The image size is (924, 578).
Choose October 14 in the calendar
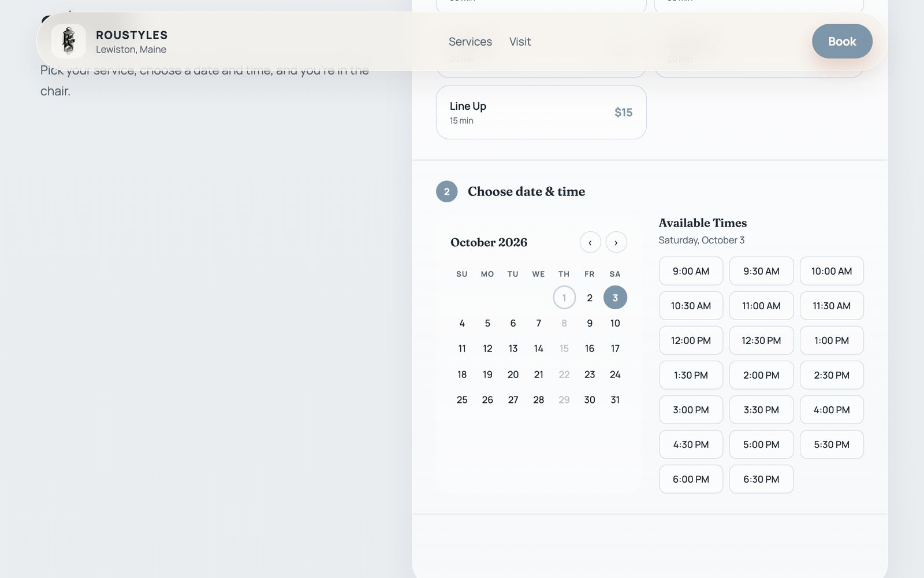(538, 349)
